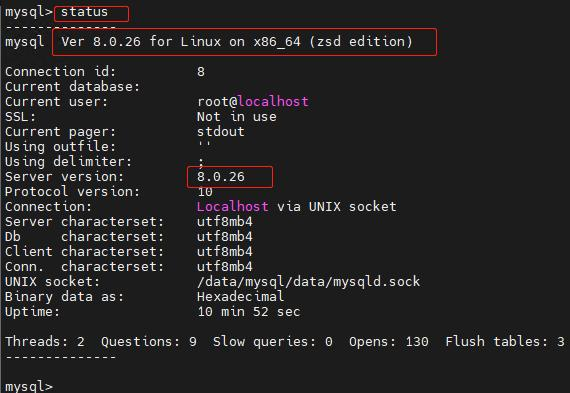Image resolution: width=570 pixels, height=393 pixels.
Task: Click the empty mysql> prompt at bottom
Action: [29, 386]
